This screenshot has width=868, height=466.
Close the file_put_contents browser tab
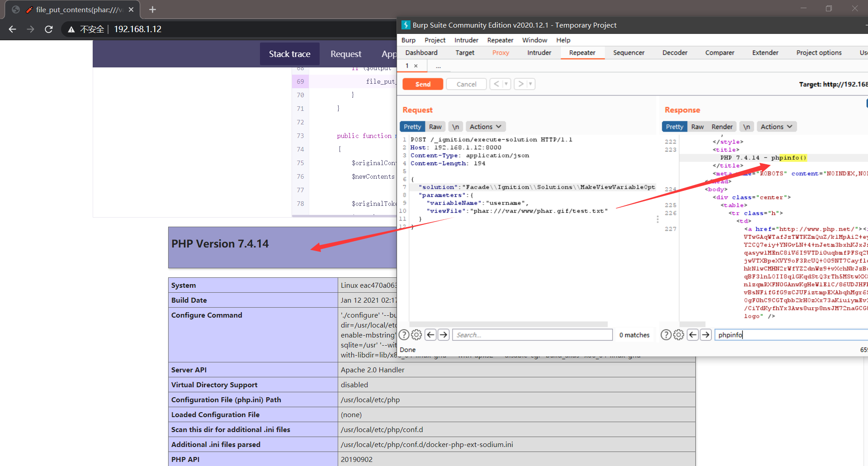[x=131, y=10]
